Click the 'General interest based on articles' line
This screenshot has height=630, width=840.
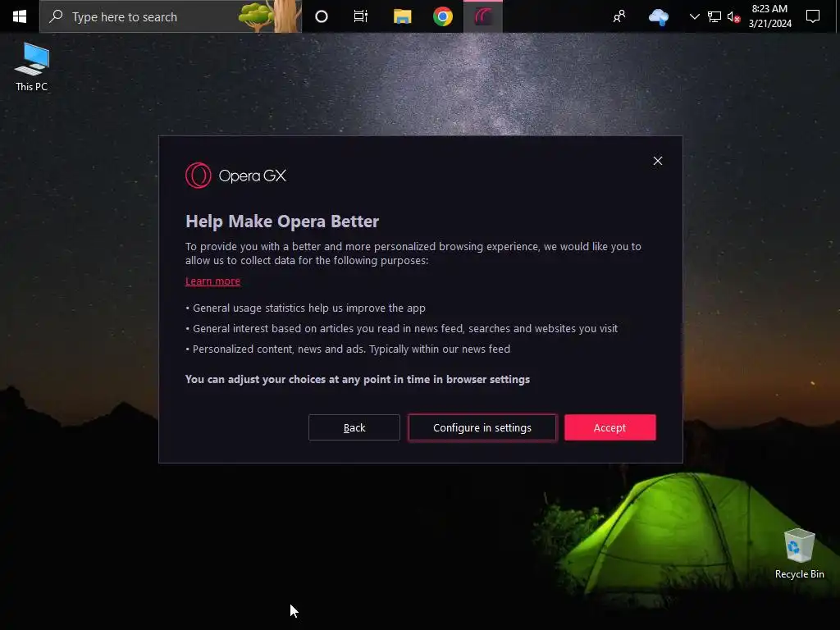pos(402,328)
